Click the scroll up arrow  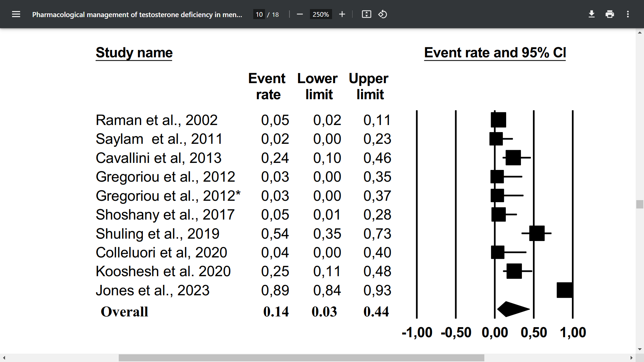point(640,33)
